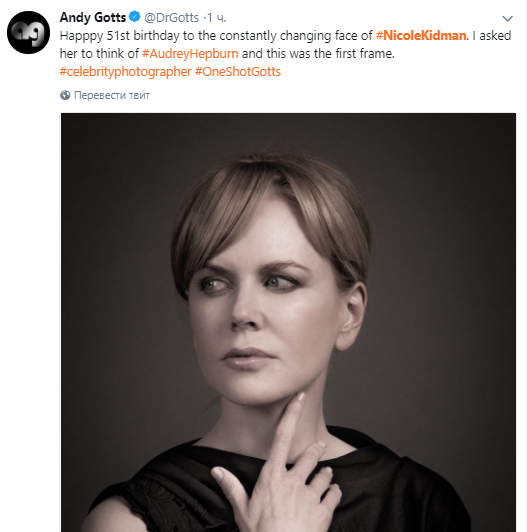The width and height of the screenshot is (527, 532).
Task: Expand the tweet options chevron menu
Action: tap(507, 18)
